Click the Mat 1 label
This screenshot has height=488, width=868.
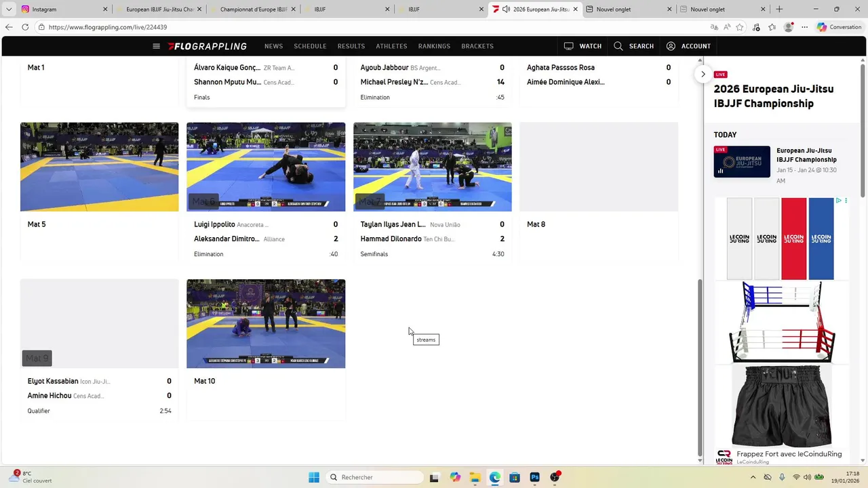36,68
